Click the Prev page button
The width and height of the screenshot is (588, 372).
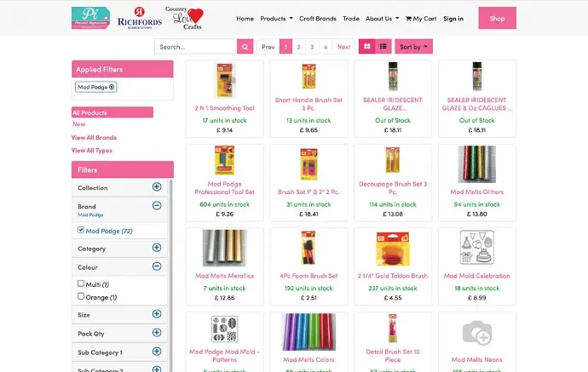coord(268,47)
